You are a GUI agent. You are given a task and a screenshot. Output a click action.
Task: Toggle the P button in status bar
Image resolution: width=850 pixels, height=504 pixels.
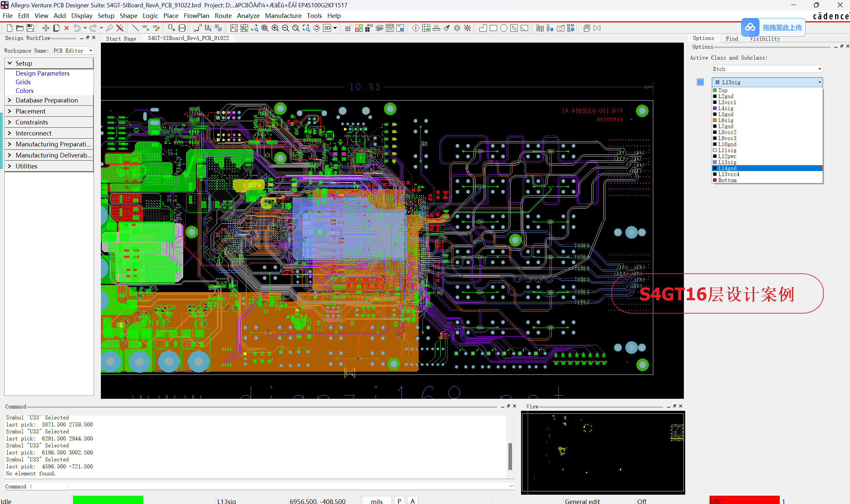point(399,501)
